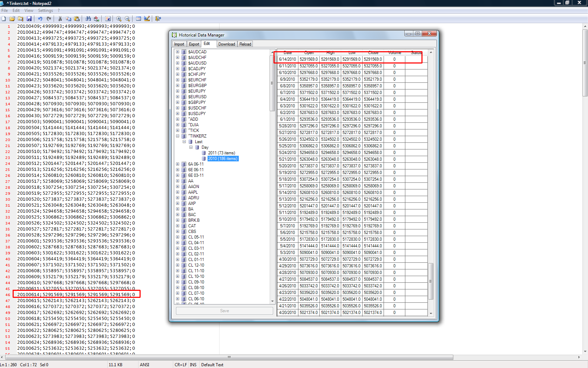Viewport: 588px width, 368px height.
Task: Click the cylinder icon beside Last
Action: tap(190, 142)
